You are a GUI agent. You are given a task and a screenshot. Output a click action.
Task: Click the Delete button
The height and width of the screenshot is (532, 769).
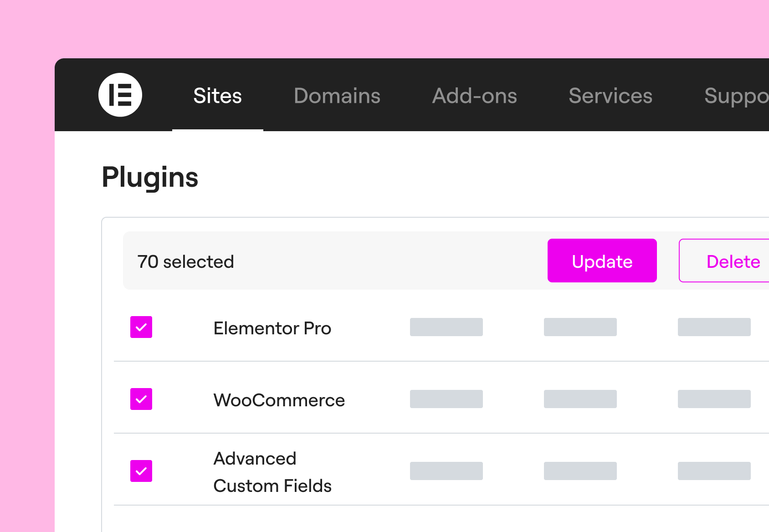[724, 261]
